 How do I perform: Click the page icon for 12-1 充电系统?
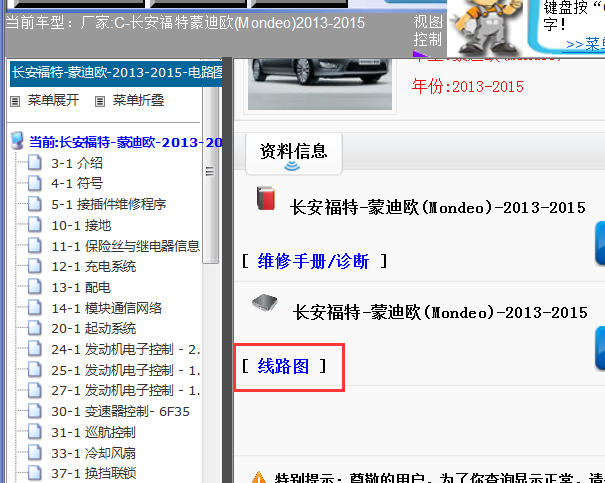pyautogui.click(x=35, y=266)
